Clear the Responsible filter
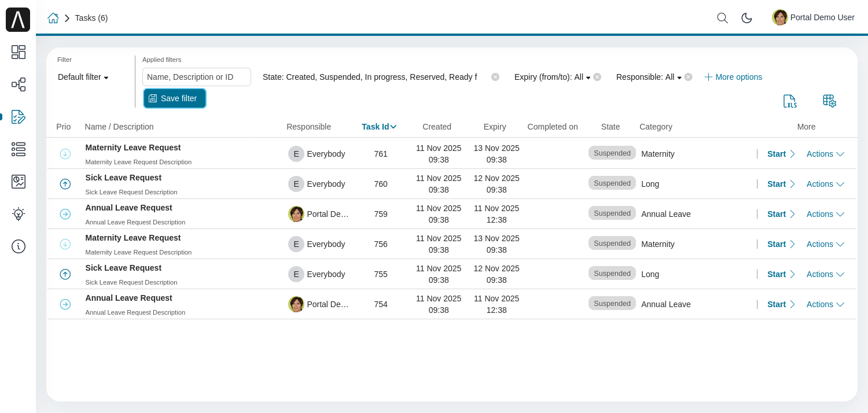The image size is (868, 413). pyautogui.click(x=688, y=77)
